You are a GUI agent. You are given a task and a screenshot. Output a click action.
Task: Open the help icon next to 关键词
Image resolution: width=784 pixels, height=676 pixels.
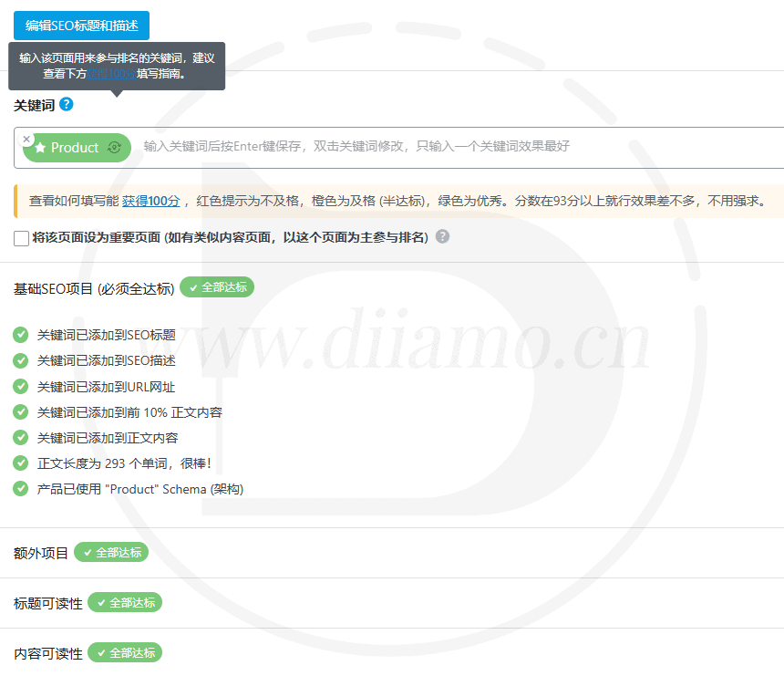[66, 104]
